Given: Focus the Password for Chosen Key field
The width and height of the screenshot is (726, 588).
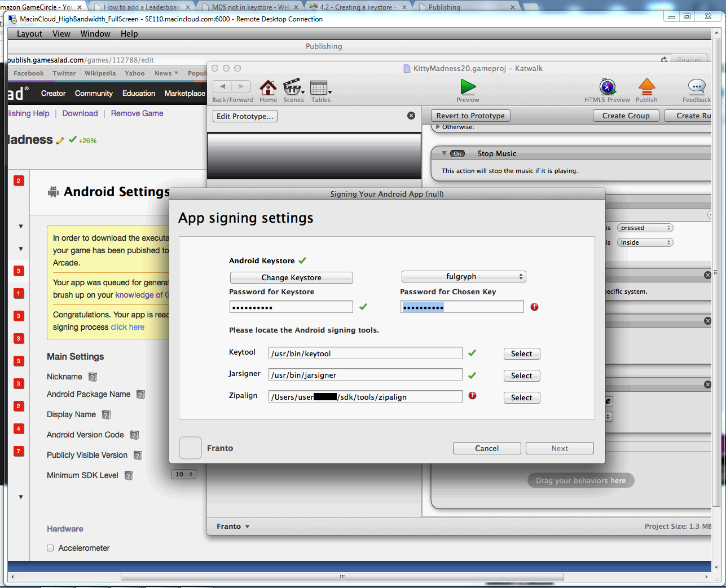Looking at the screenshot, I should point(462,307).
